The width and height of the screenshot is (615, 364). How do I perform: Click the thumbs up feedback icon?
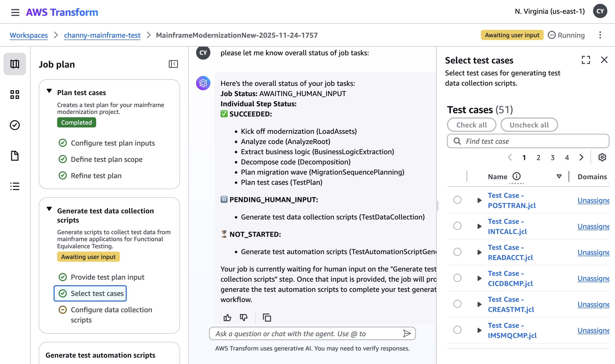coord(227,318)
